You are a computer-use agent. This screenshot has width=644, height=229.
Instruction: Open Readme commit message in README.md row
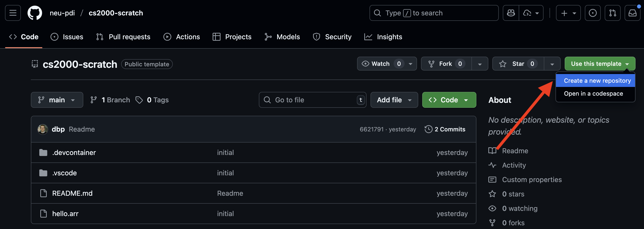point(230,193)
